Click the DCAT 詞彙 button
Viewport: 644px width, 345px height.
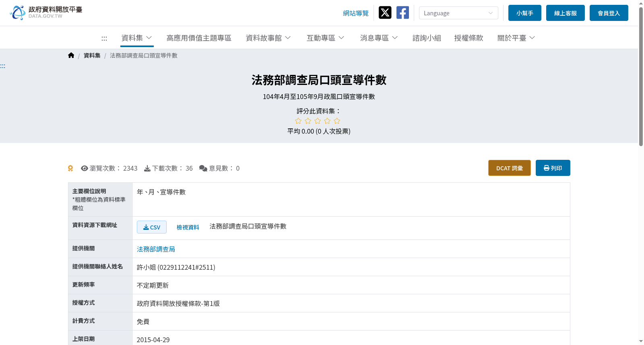click(510, 168)
